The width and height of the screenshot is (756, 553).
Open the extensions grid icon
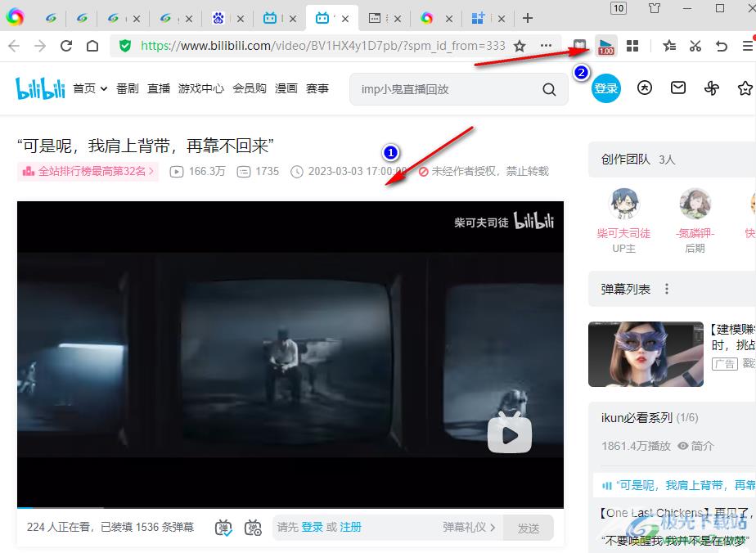pos(632,46)
